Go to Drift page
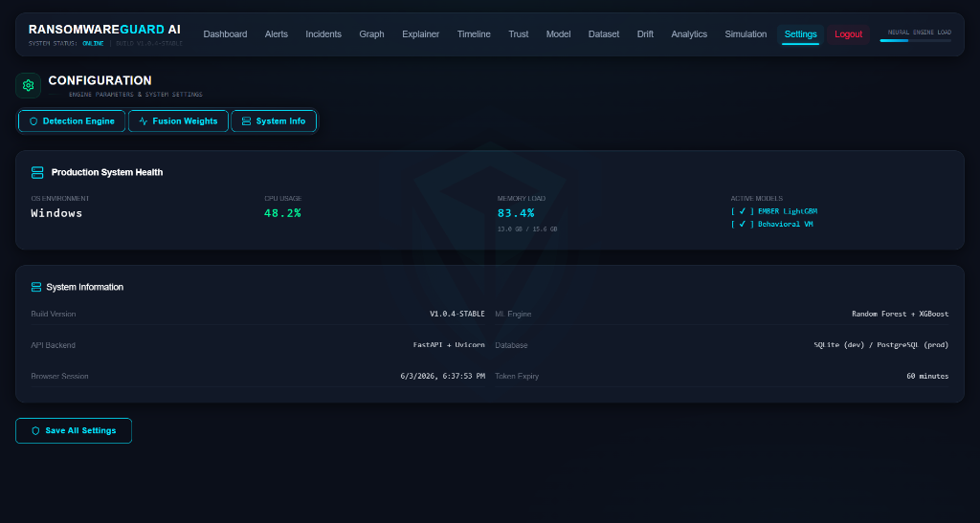 coord(645,34)
